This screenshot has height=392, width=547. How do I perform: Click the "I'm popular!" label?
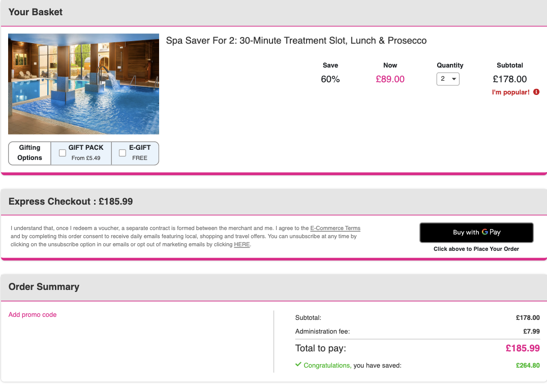[510, 92]
